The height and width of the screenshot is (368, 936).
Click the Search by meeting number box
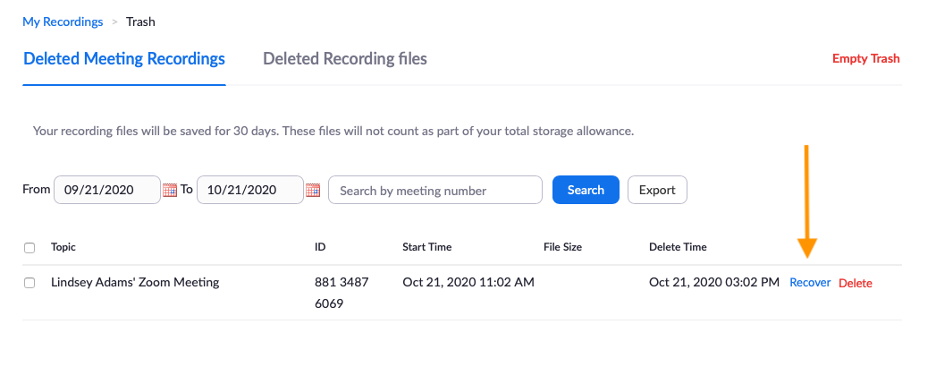pos(435,190)
